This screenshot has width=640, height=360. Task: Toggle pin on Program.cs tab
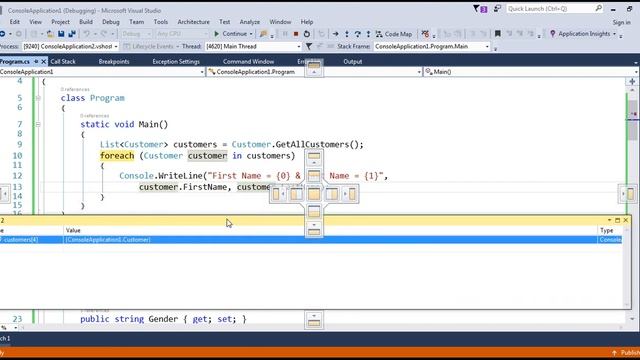[x=36, y=62]
